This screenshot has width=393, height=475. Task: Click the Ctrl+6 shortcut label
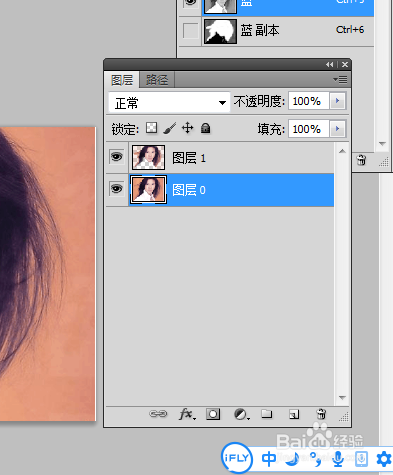click(350, 30)
